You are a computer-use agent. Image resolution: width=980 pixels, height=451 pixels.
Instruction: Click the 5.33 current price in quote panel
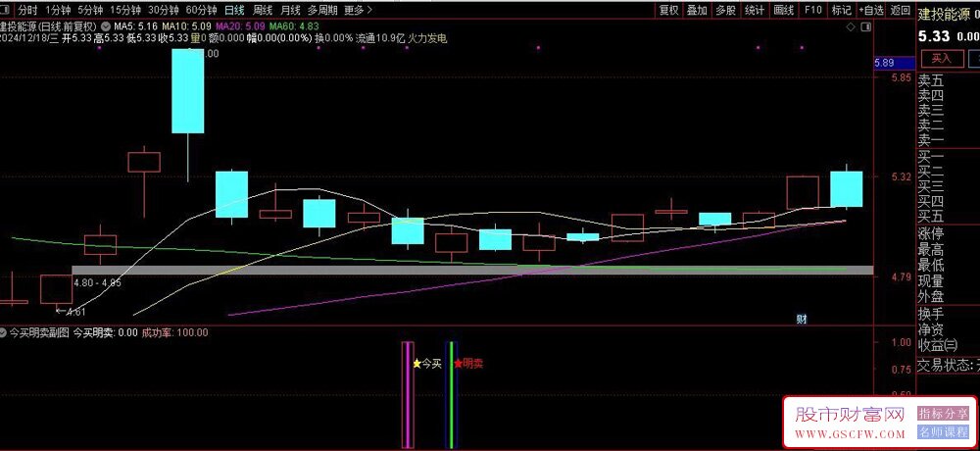[934, 36]
